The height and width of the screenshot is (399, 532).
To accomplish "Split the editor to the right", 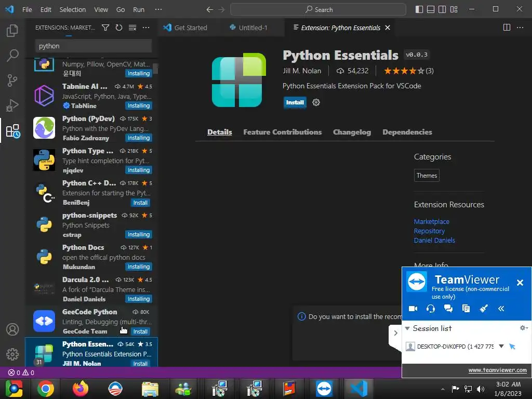I will [507, 28].
